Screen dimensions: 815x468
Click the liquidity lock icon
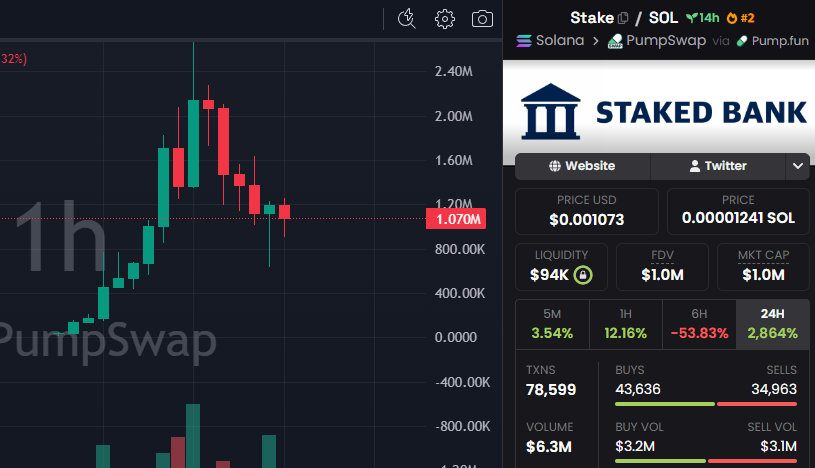tap(583, 275)
